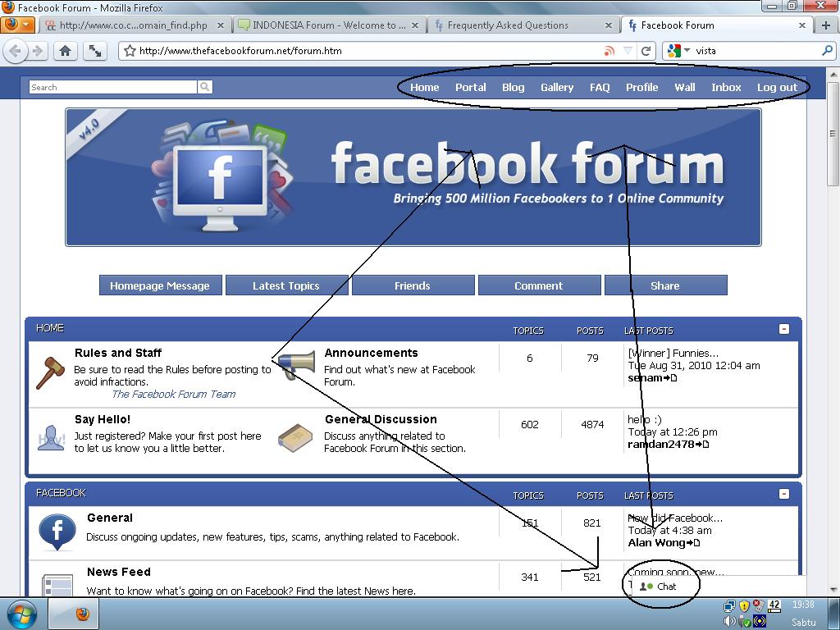Subscribe via the RSS feed icon

tap(609, 51)
